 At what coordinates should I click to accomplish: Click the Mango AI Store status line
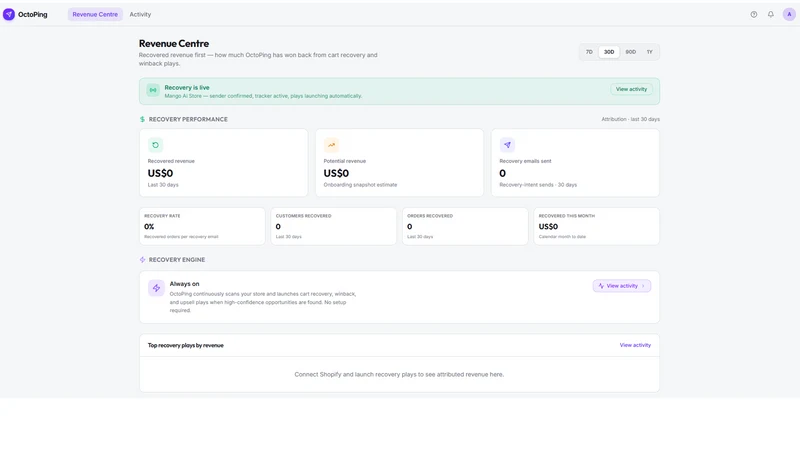(x=263, y=96)
